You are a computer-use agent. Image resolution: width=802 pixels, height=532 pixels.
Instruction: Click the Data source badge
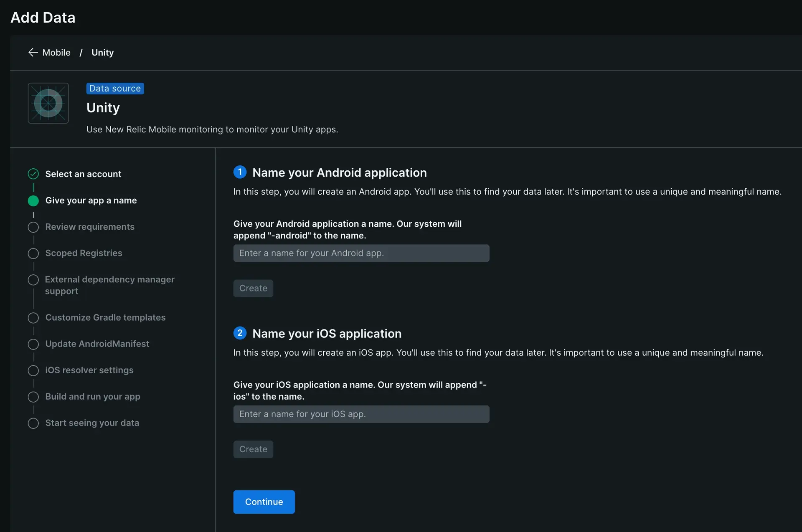[115, 89]
